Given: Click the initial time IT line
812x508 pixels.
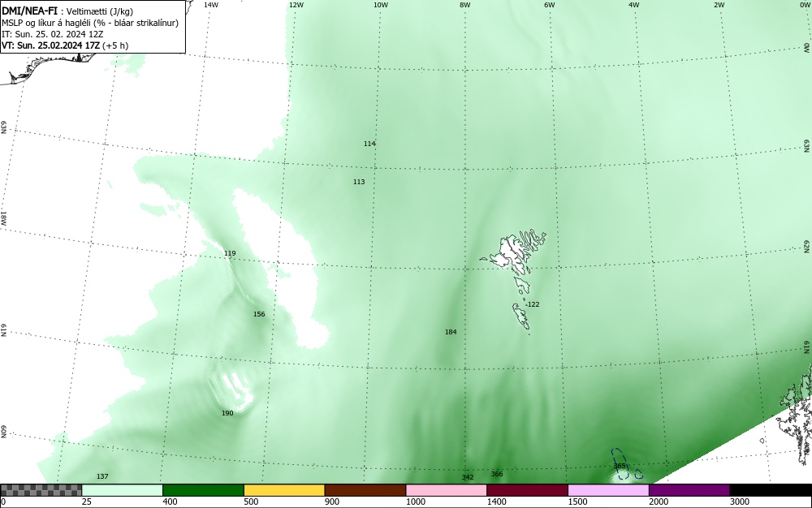Looking at the screenshot, I should (52, 35).
